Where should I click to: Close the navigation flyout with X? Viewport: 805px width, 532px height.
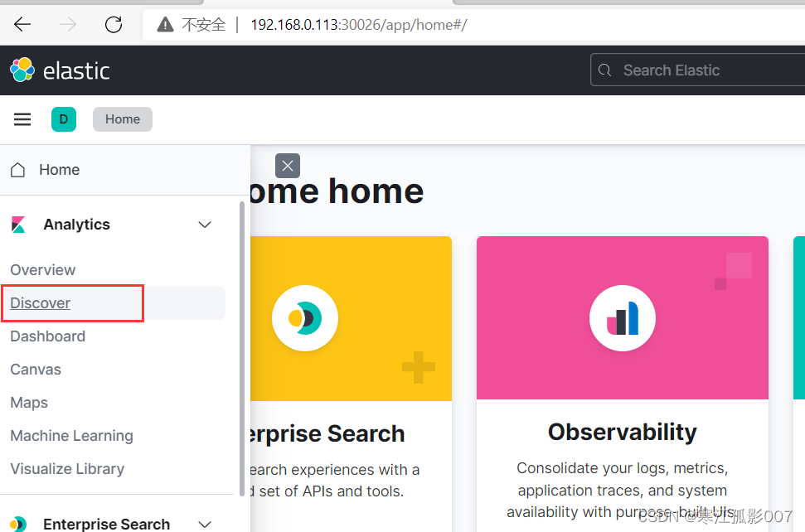point(288,166)
